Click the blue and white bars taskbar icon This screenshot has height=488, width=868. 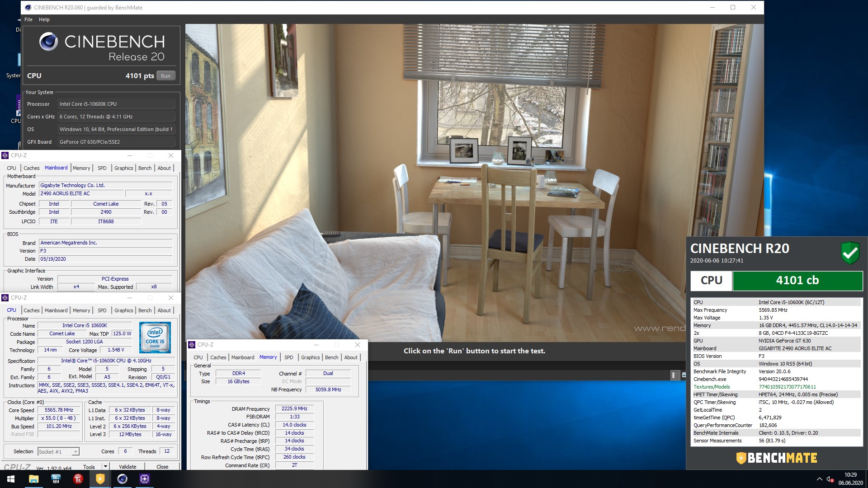click(x=56, y=479)
